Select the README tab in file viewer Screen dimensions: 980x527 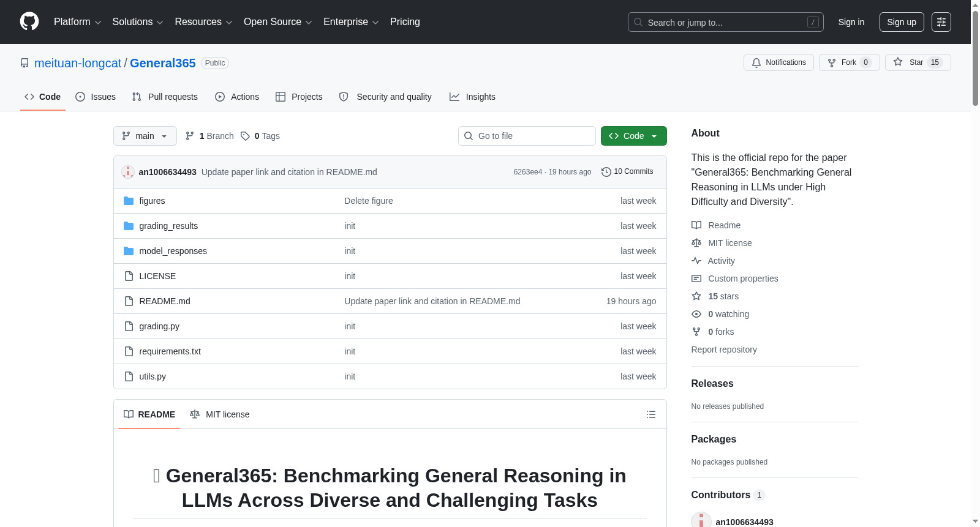pos(149,414)
